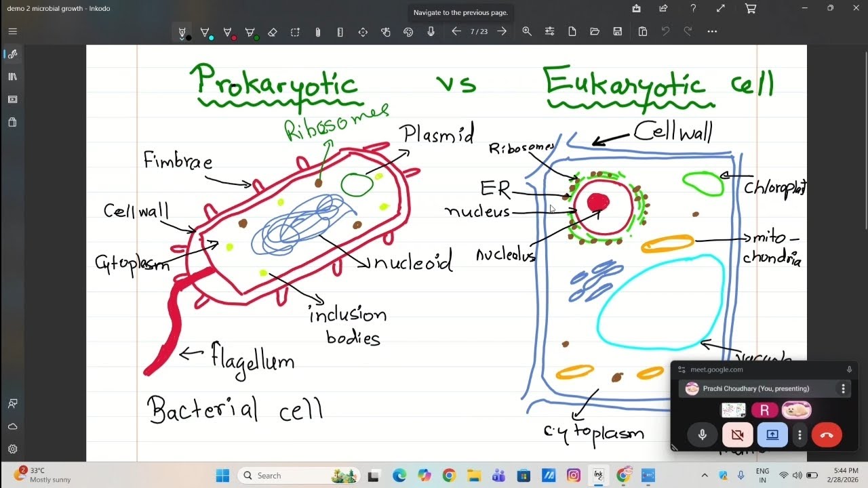Turn on camera in Meet popup
Image resolution: width=868 pixels, height=488 pixels.
[x=738, y=435]
